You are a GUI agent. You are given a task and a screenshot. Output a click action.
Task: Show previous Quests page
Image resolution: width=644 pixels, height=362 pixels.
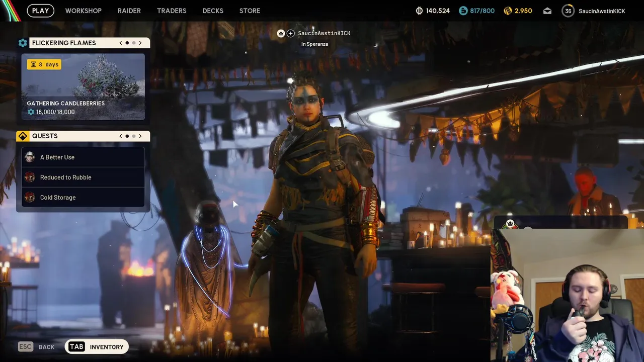click(121, 136)
